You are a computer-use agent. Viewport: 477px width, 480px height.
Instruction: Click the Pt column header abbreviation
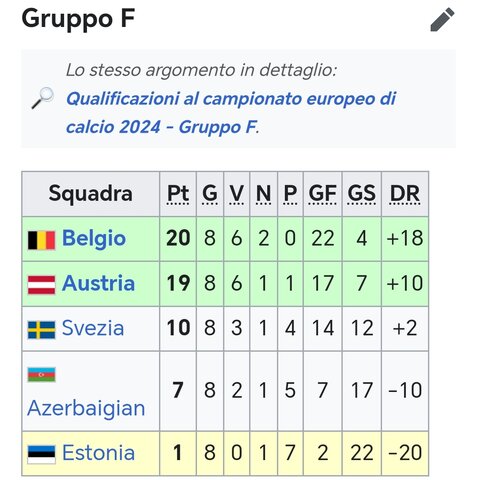point(178,194)
